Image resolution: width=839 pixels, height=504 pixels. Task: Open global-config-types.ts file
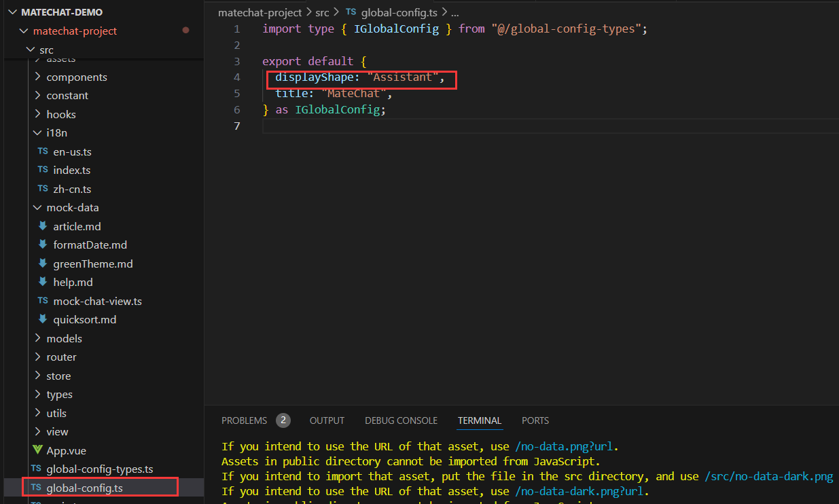point(100,469)
